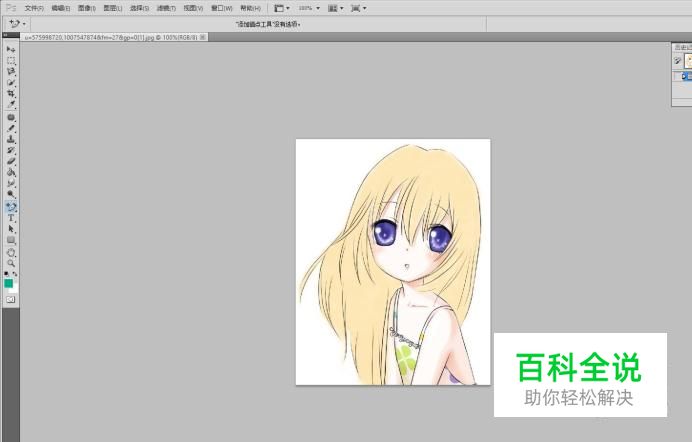
Task: Open the 窗口(W) menu
Action: pyautogui.click(x=222, y=8)
